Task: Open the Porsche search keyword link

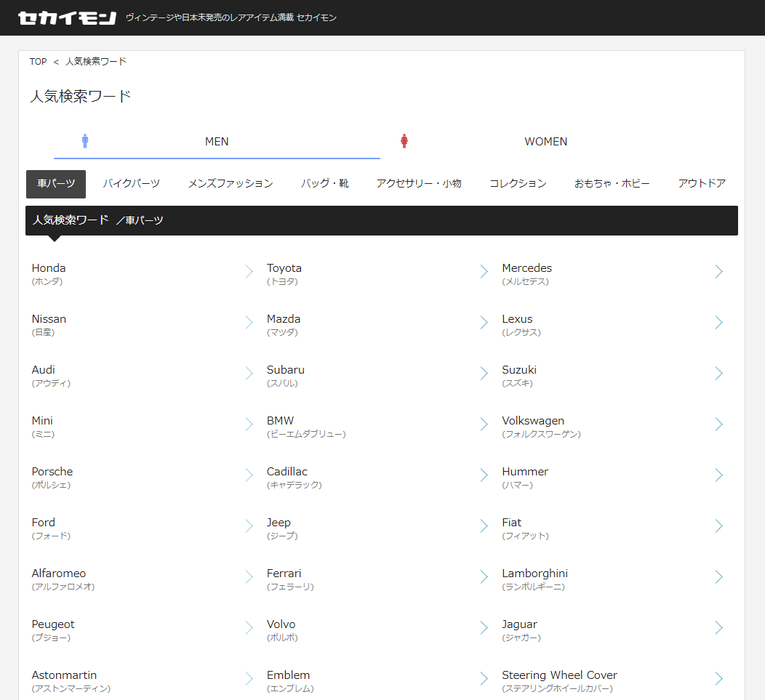Action: pos(52,472)
